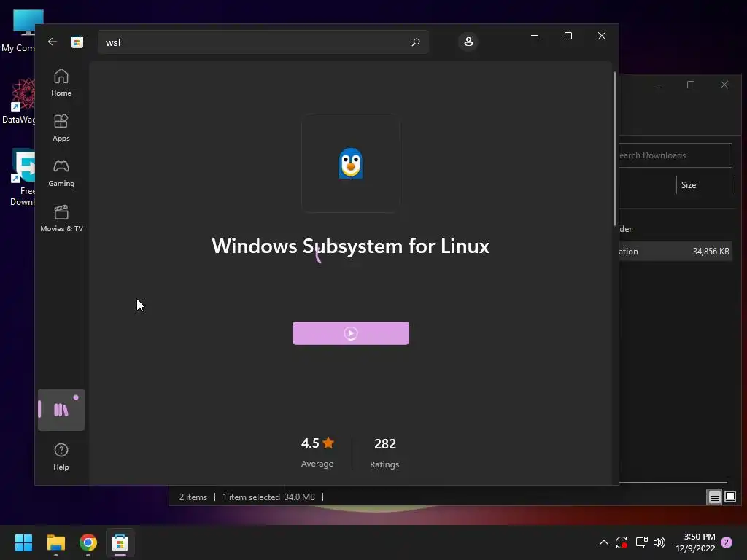Switch File Explorer to large icons view

[x=729, y=497]
